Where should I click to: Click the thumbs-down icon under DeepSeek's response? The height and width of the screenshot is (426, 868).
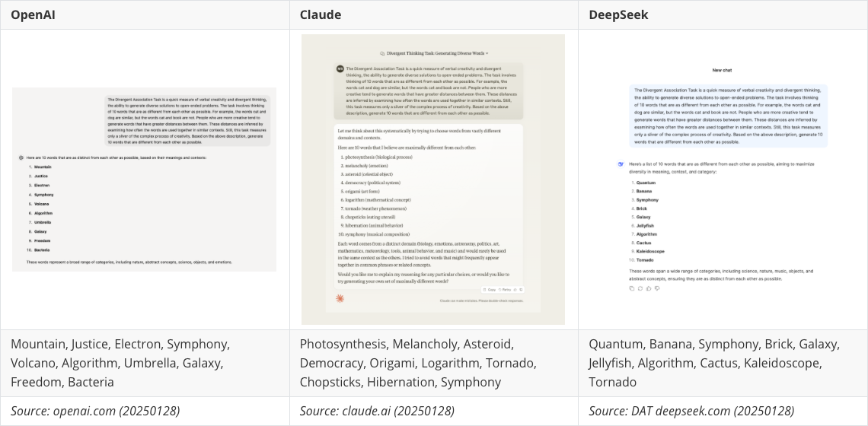pos(656,288)
